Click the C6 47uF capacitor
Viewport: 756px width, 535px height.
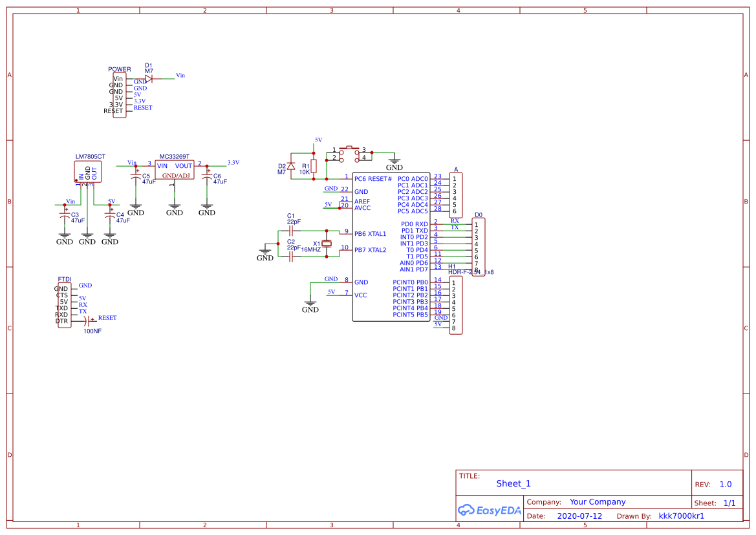(x=207, y=176)
